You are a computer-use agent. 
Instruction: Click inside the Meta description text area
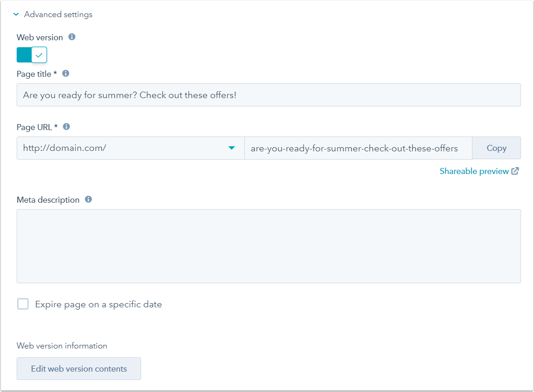268,246
